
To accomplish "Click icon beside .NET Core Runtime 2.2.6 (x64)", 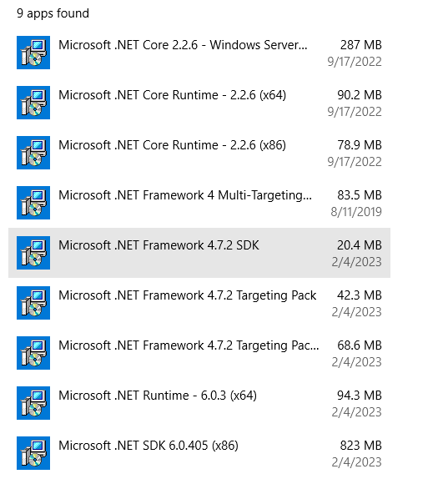I will click(33, 103).
